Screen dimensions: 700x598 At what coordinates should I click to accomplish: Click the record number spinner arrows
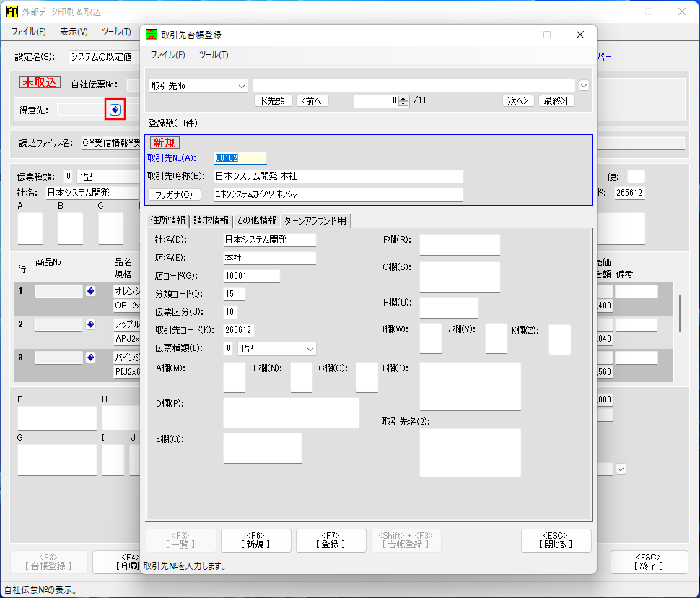[404, 101]
